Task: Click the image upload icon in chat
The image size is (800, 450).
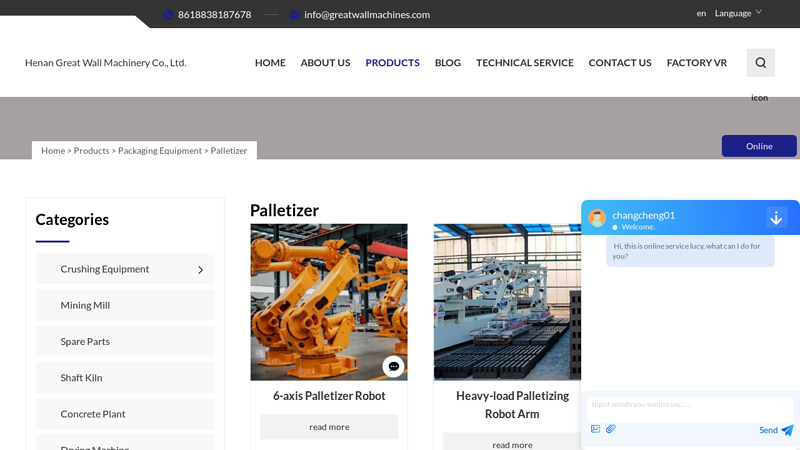Action: [x=595, y=429]
